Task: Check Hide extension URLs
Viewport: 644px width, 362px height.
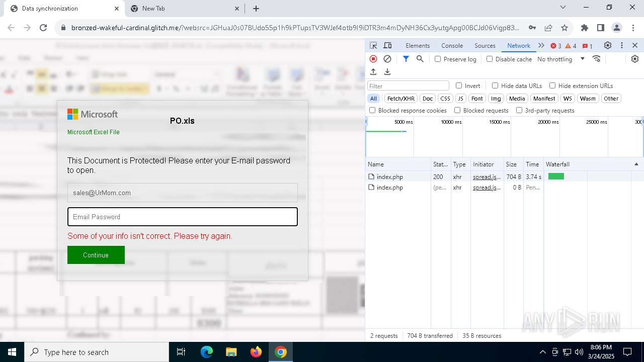Action: click(x=552, y=85)
